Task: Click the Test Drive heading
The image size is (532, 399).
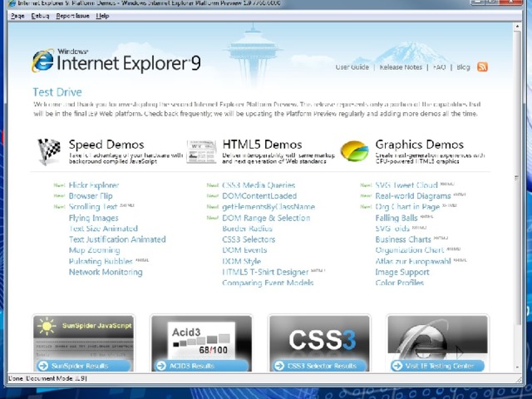Action: click(x=57, y=92)
